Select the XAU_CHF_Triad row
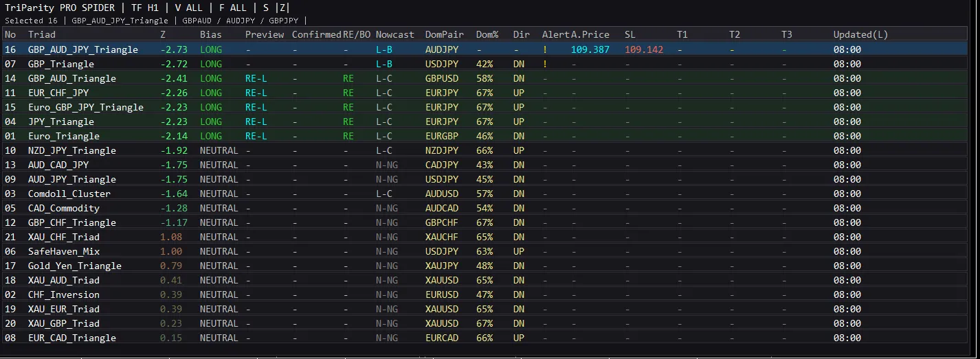The image size is (980, 359). [484, 237]
